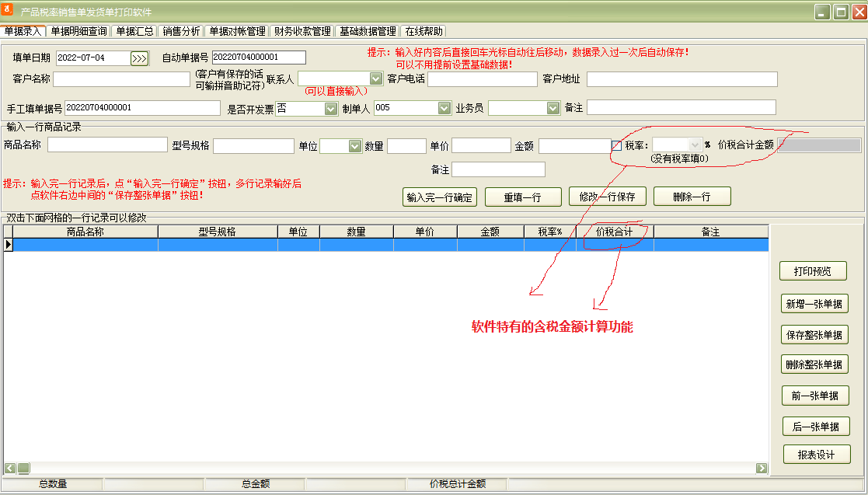Click the 删除一行 button

pyautogui.click(x=692, y=197)
